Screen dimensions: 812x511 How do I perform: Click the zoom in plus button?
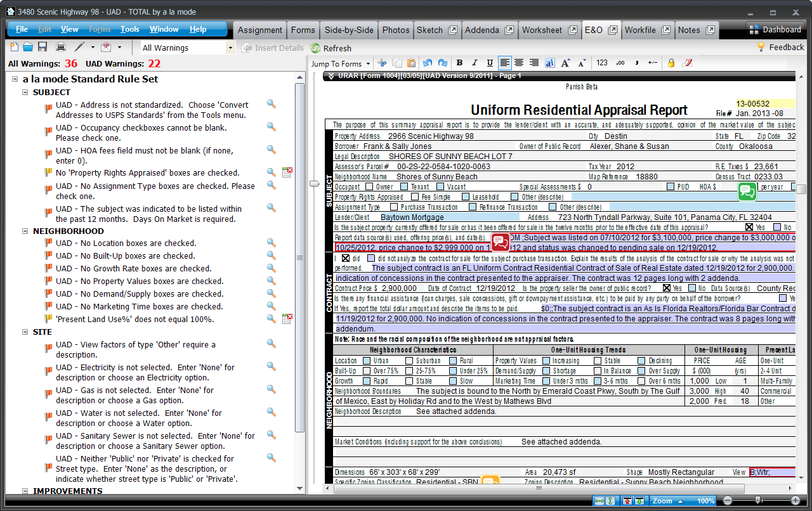796,501
